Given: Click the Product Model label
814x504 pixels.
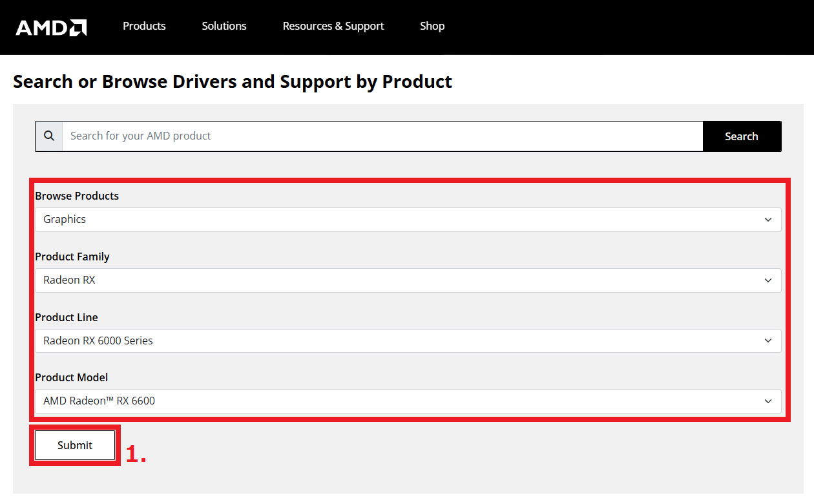Looking at the screenshot, I should (72, 377).
